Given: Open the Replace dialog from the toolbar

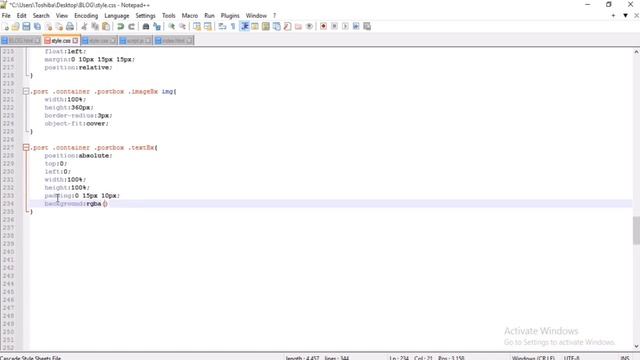Looking at the screenshot, I should [157, 27].
